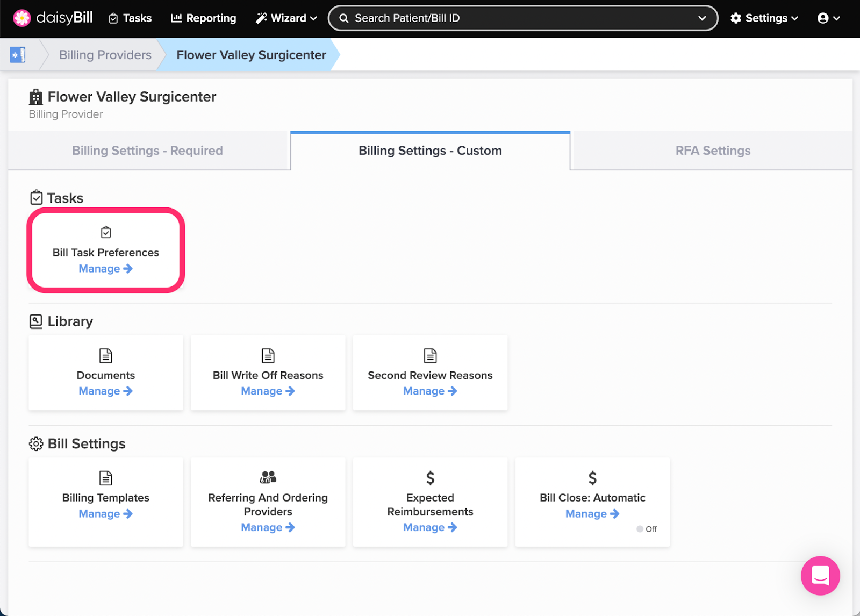Click the Wizard wand icon
This screenshot has width=860, height=616.
click(261, 18)
